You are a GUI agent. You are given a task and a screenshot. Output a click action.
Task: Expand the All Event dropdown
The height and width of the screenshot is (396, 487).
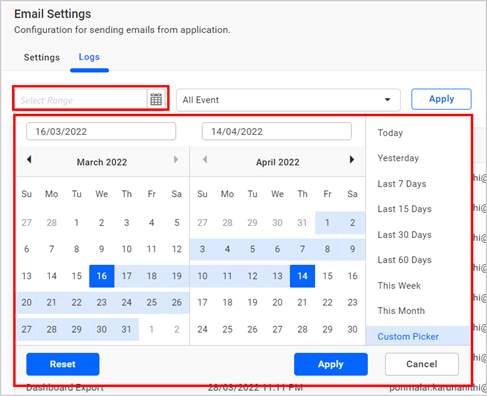point(288,100)
